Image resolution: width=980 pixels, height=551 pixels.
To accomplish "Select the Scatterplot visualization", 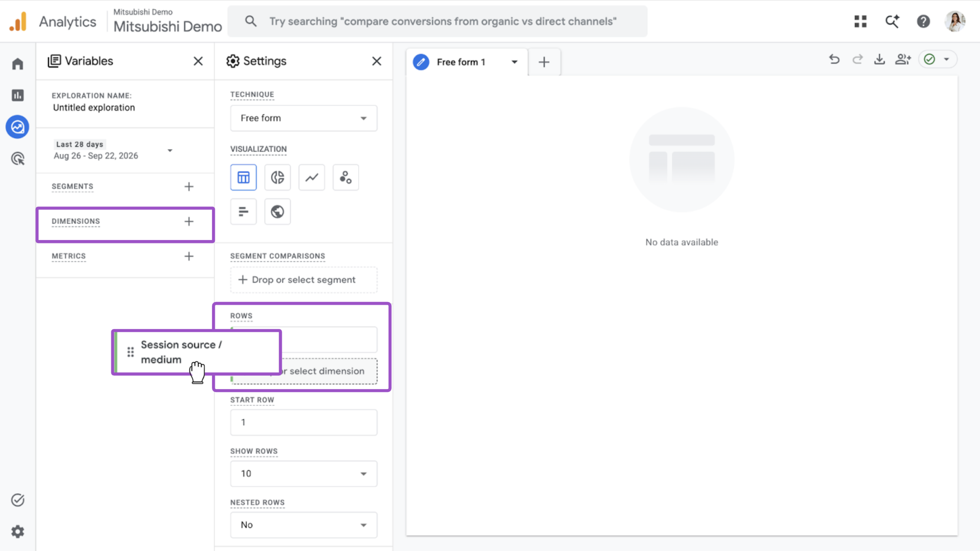I will (346, 177).
